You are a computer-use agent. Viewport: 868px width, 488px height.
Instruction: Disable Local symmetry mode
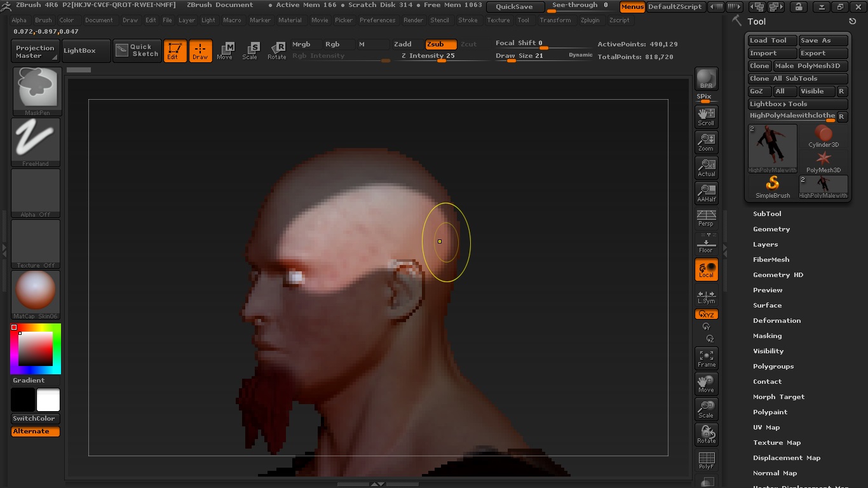(706, 269)
